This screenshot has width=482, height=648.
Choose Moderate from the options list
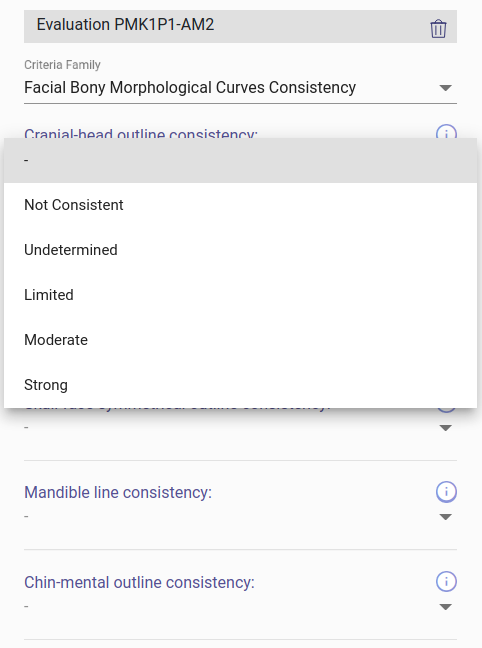coord(240,340)
